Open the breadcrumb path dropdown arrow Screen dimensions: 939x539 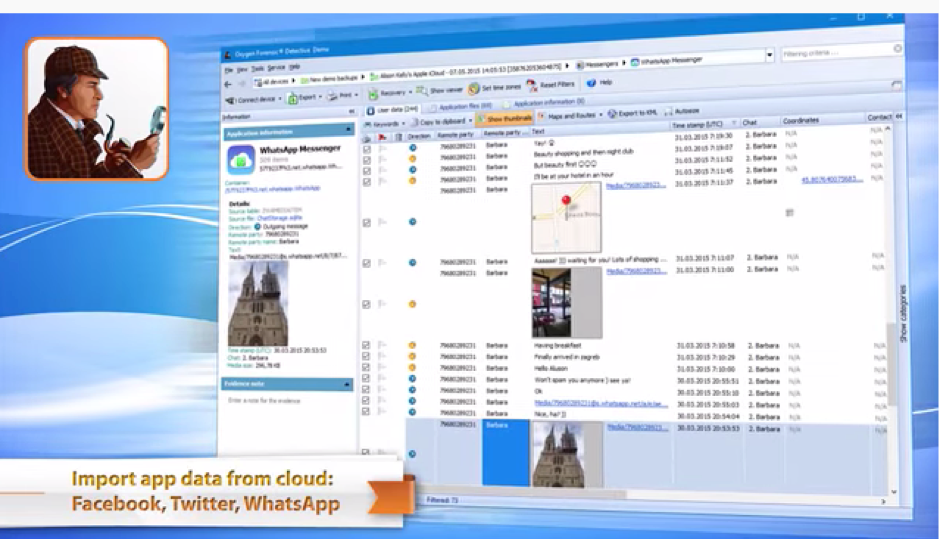click(x=770, y=55)
